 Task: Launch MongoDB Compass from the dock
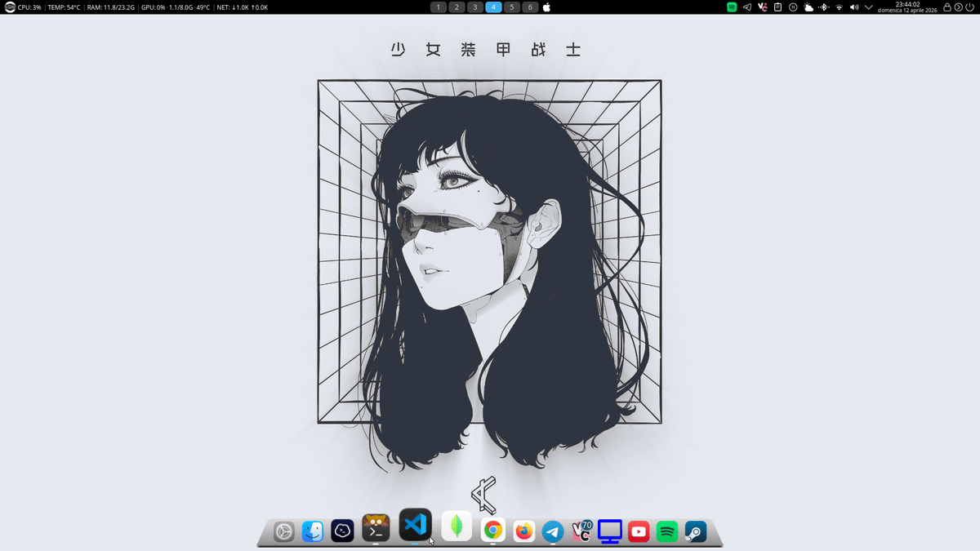coord(457,527)
